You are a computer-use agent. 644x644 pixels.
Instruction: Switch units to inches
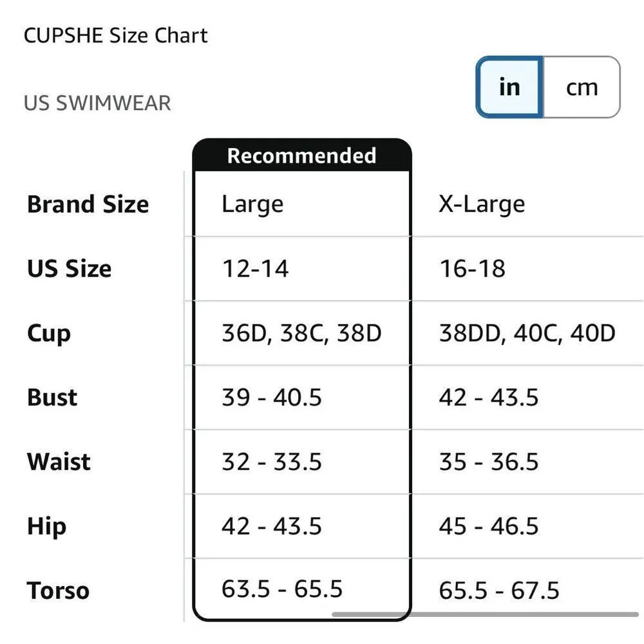[509, 88]
